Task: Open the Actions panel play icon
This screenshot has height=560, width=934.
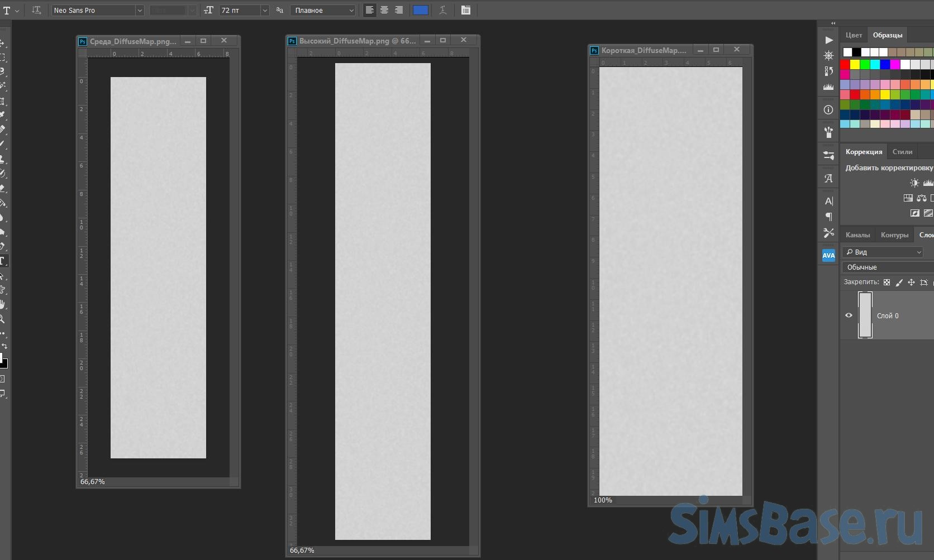Action: 828,40
